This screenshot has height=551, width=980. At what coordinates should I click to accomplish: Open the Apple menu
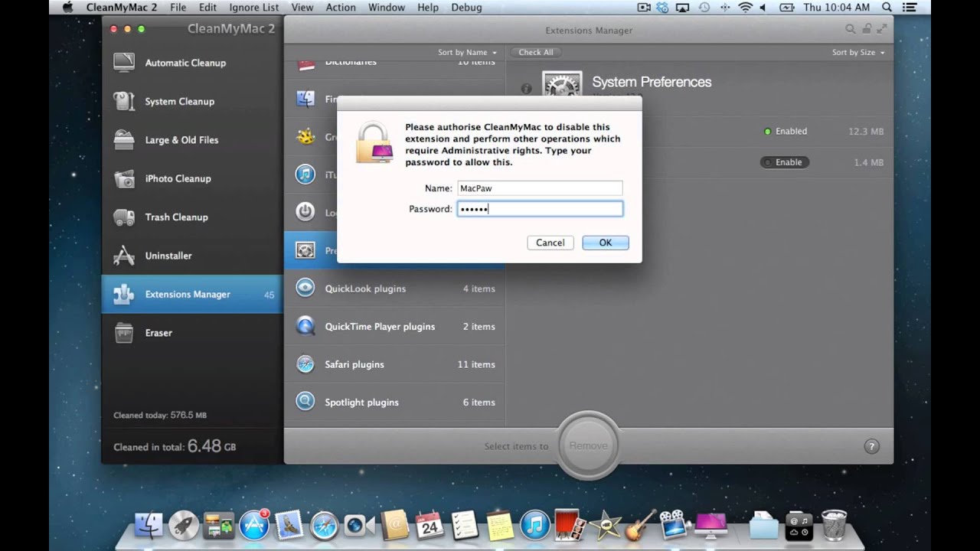[x=67, y=8]
